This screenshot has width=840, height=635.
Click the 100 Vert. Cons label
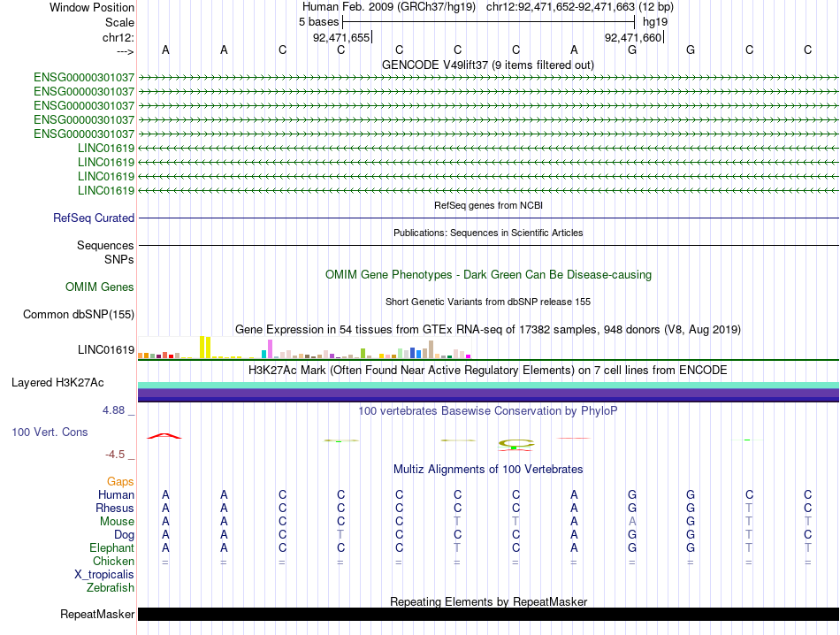click(x=50, y=432)
